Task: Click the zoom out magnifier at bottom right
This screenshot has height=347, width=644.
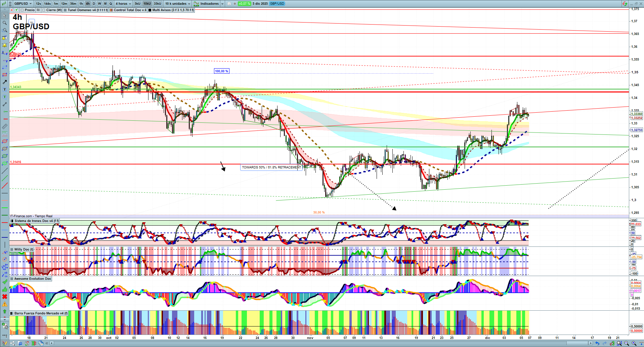Action: (627, 343)
